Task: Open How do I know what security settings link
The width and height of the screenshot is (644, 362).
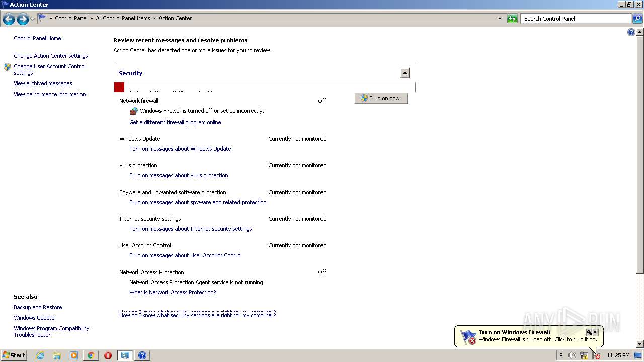Action: (198, 315)
